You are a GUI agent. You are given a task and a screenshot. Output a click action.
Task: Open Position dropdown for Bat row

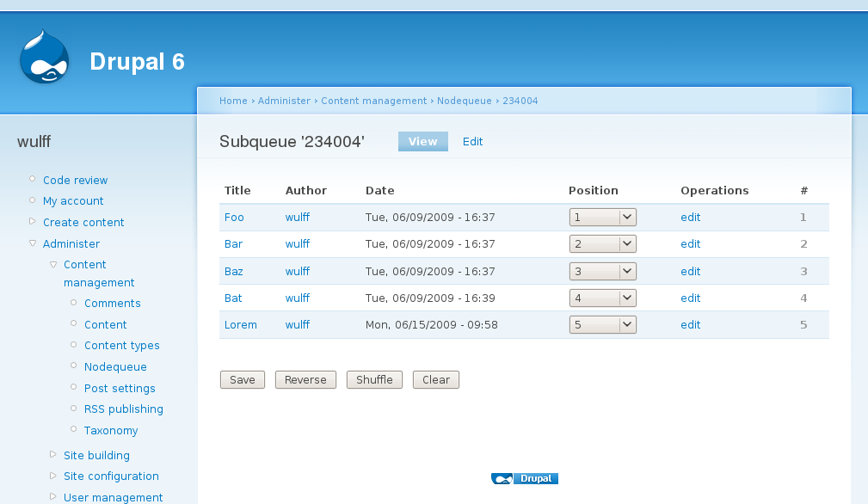(x=602, y=298)
